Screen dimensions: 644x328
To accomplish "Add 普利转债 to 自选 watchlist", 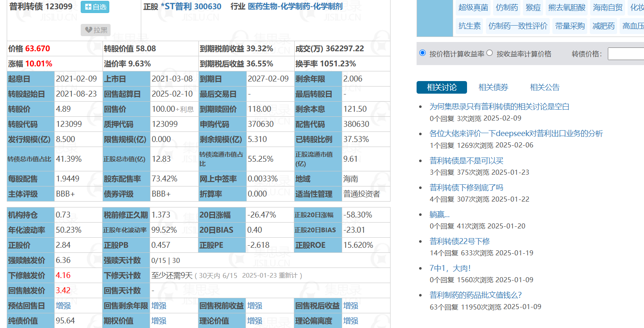I will 95,7.
